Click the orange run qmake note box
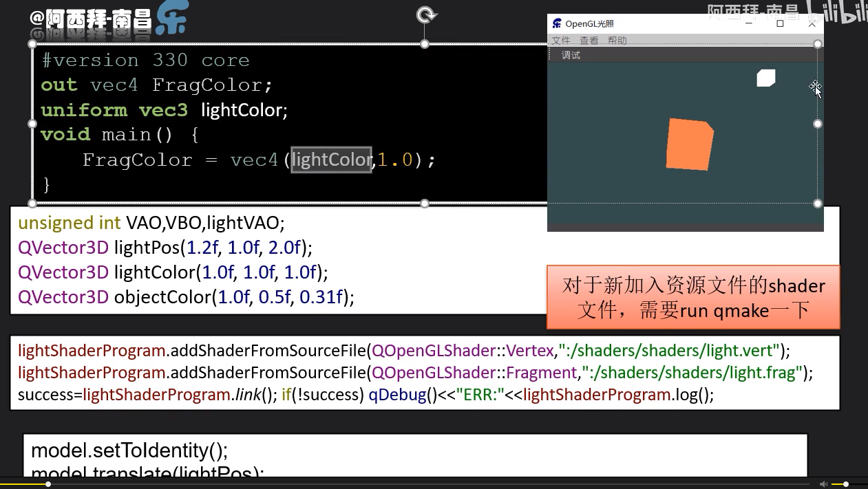This screenshot has width=868, height=489. 692,297
